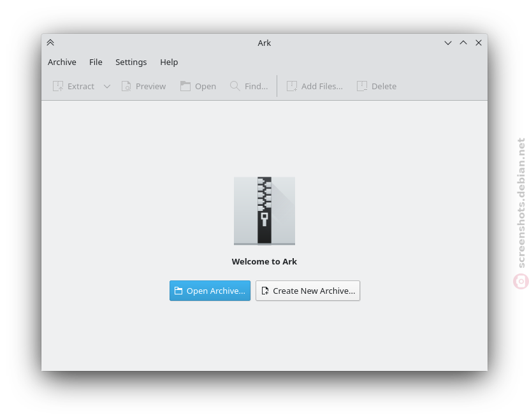529x420 pixels.
Task: Click the Preview toolbar button
Action: point(143,87)
